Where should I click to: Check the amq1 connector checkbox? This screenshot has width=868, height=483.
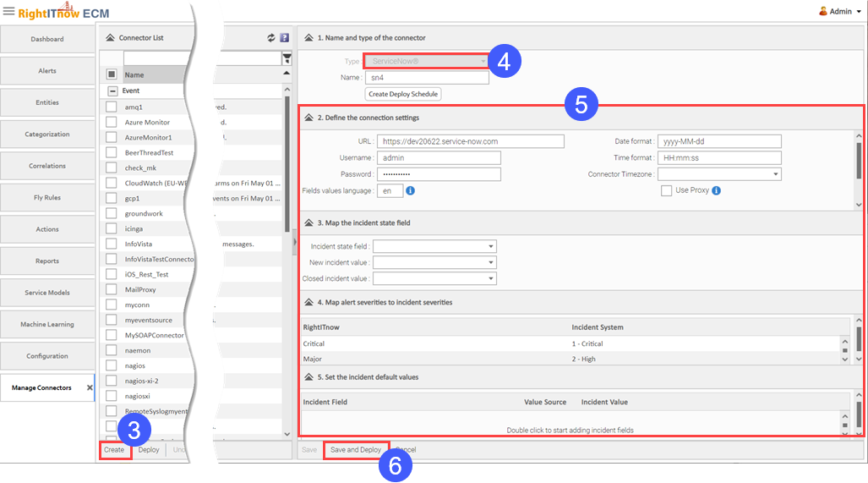pos(112,107)
